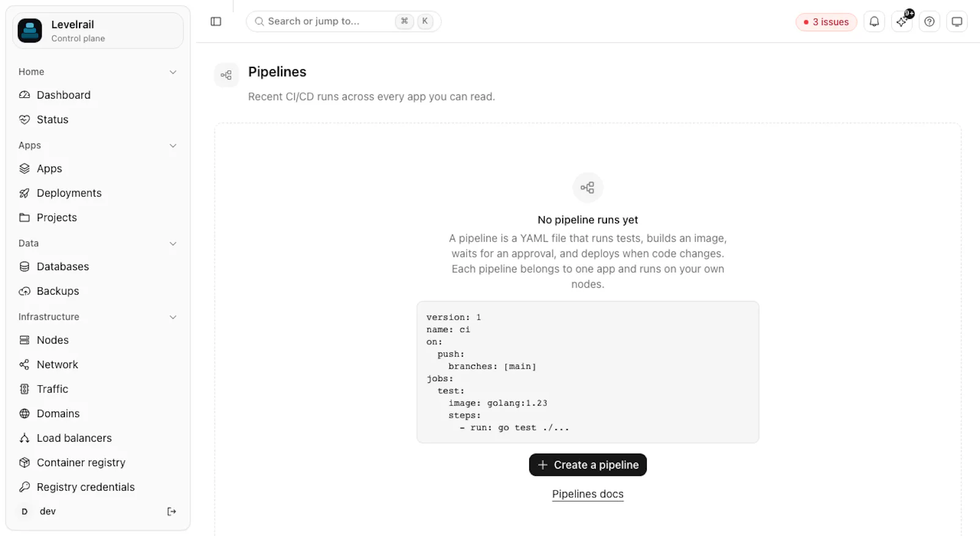
Task: Collapse the Home section chevron
Action: (x=173, y=72)
